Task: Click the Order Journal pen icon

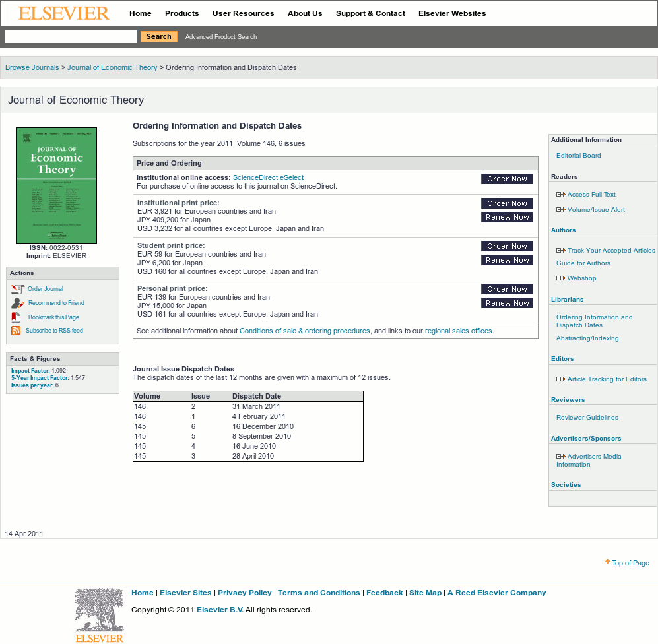Action: (x=18, y=289)
